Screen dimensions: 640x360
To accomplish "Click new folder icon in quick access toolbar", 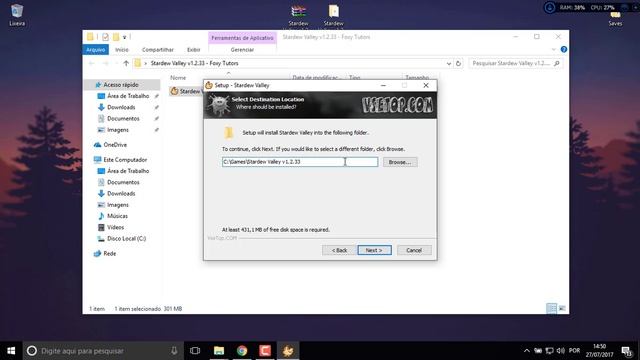I will tap(116, 37).
